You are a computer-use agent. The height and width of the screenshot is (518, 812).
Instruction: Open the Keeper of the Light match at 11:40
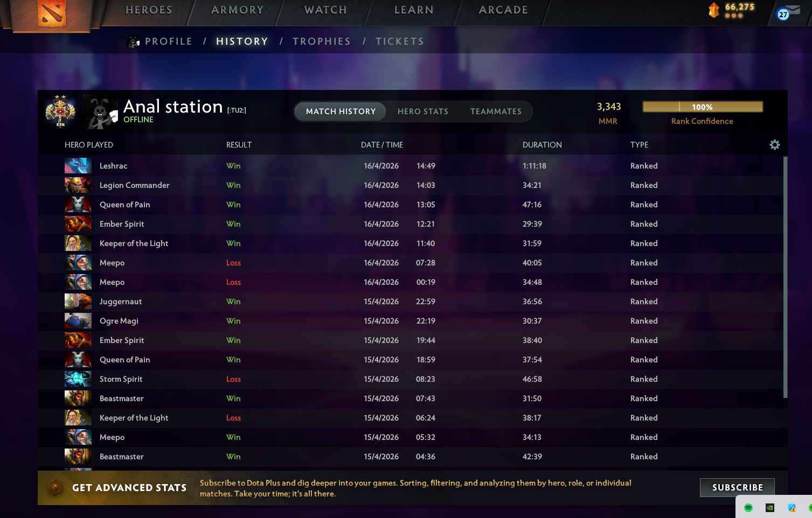coord(410,243)
